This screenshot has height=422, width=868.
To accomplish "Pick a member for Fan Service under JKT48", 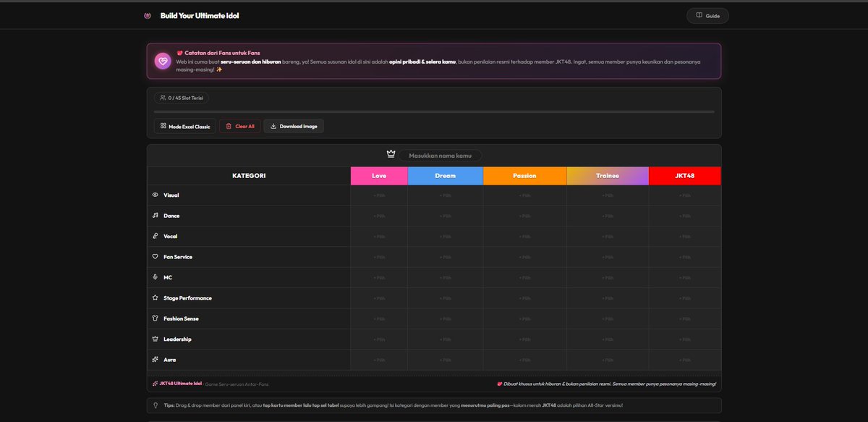I will [x=685, y=257].
